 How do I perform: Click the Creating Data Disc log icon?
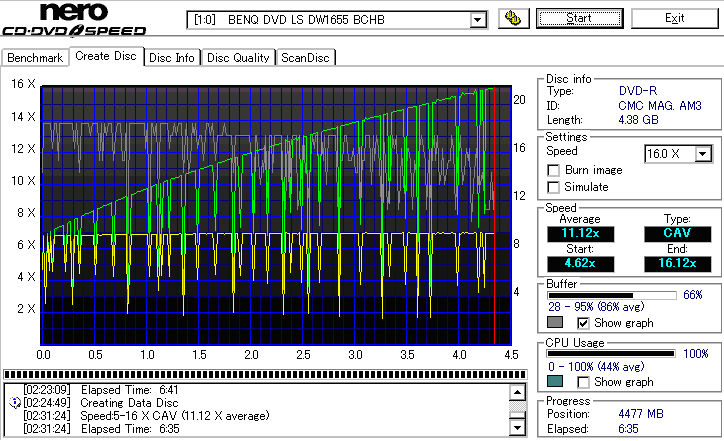13,402
